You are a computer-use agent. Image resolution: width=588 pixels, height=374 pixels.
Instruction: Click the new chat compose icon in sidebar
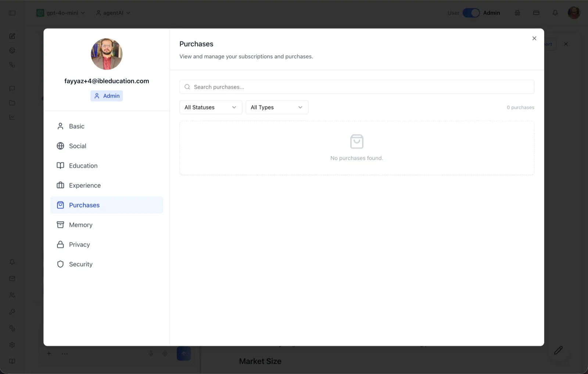(12, 36)
